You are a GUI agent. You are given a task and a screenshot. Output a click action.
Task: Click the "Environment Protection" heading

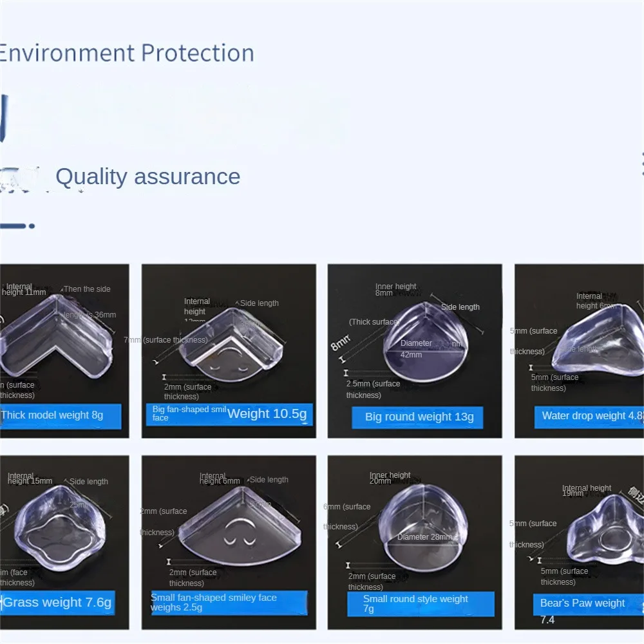click(126, 53)
